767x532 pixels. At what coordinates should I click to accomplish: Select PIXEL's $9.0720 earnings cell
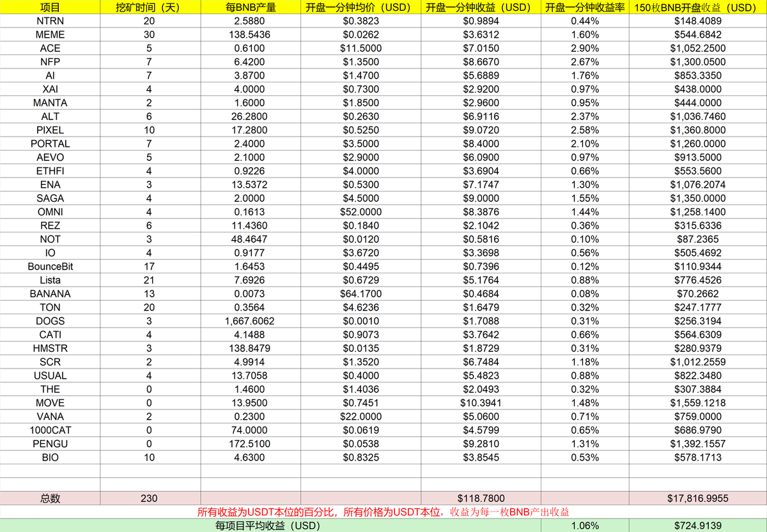(x=481, y=130)
